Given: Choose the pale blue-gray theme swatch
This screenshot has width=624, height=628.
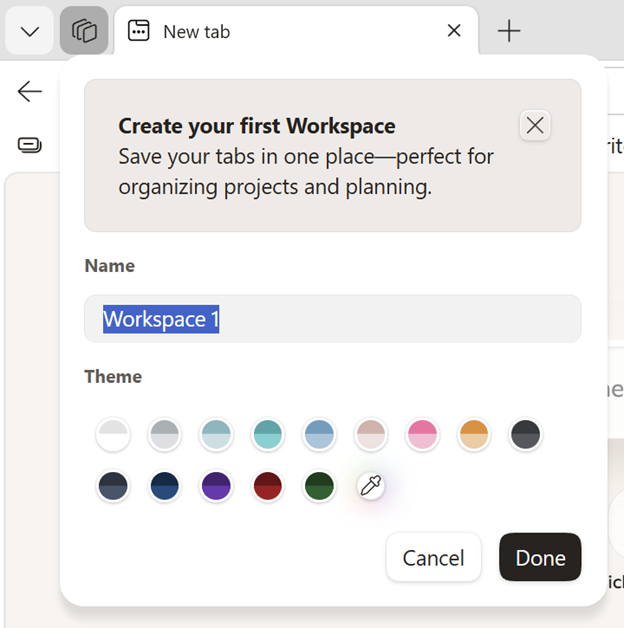Looking at the screenshot, I should click(216, 435).
